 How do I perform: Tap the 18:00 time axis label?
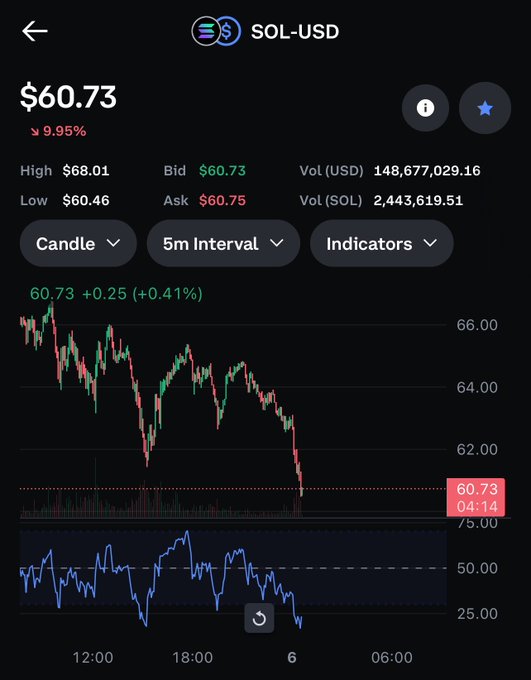pyautogui.click(x=193, y=657)
